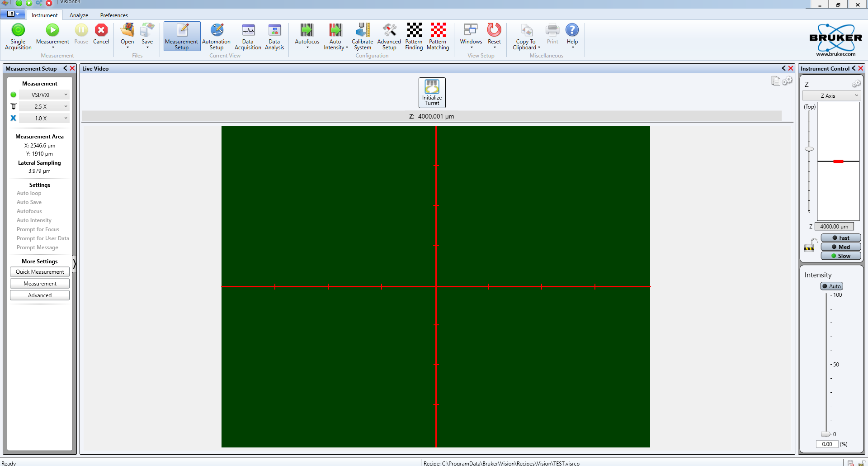
Task: Expand the Z Axis selector dropdown
Action: click(831, 96)
